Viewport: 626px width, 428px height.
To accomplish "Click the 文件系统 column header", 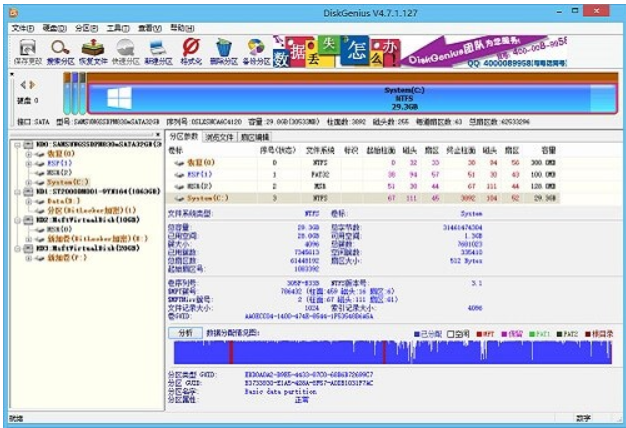I will pos(320,151).
